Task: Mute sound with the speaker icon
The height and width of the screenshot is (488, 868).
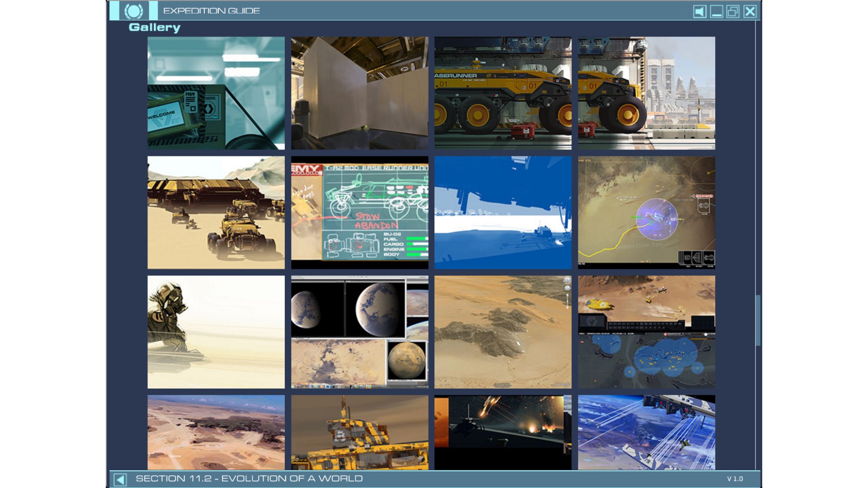Action: pos(699,11)
